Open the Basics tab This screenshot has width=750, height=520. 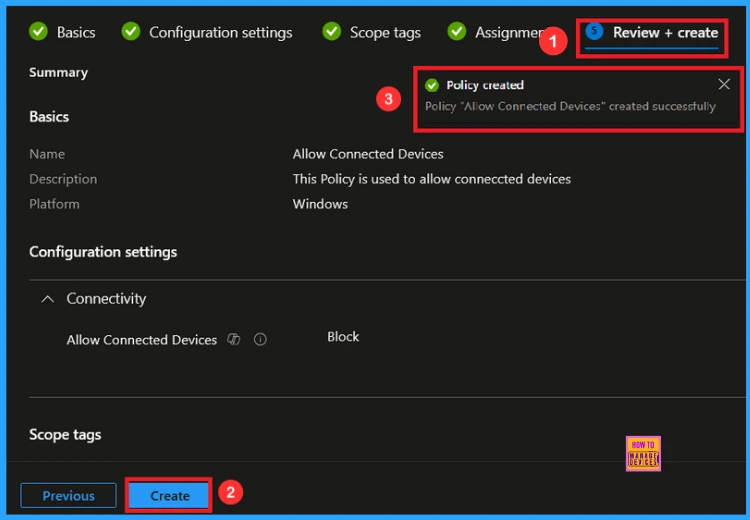(x=76, y=32)
